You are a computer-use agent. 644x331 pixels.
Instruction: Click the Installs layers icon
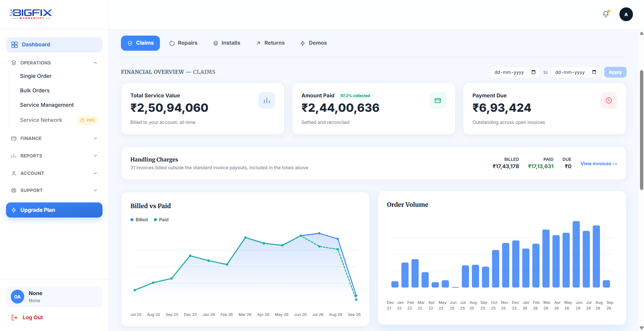216,43
